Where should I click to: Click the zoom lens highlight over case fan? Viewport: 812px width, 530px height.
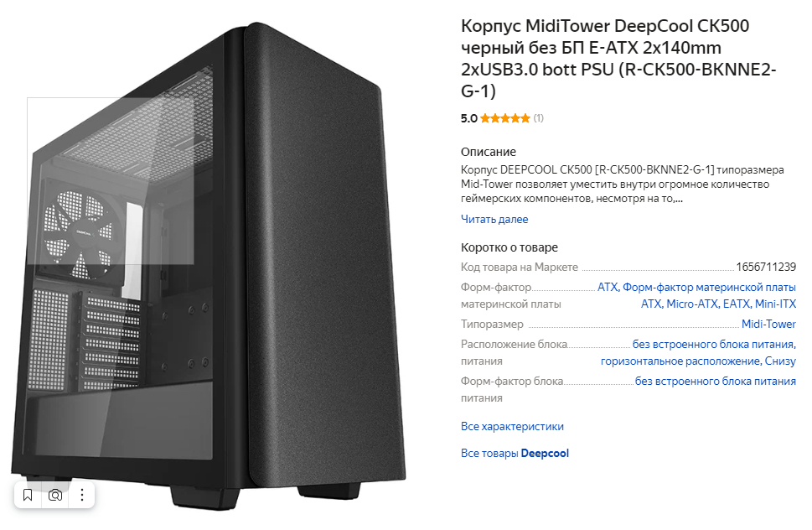click(111, 181)
